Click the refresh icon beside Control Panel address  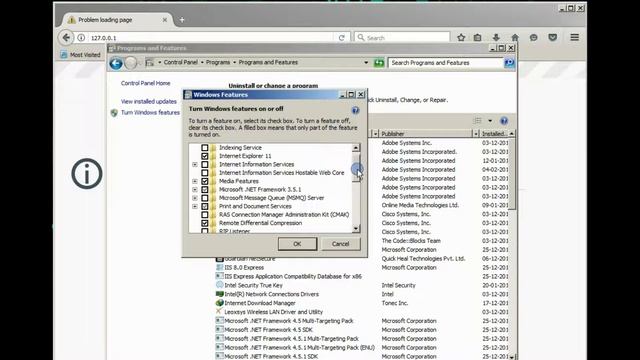click(379, 63)
